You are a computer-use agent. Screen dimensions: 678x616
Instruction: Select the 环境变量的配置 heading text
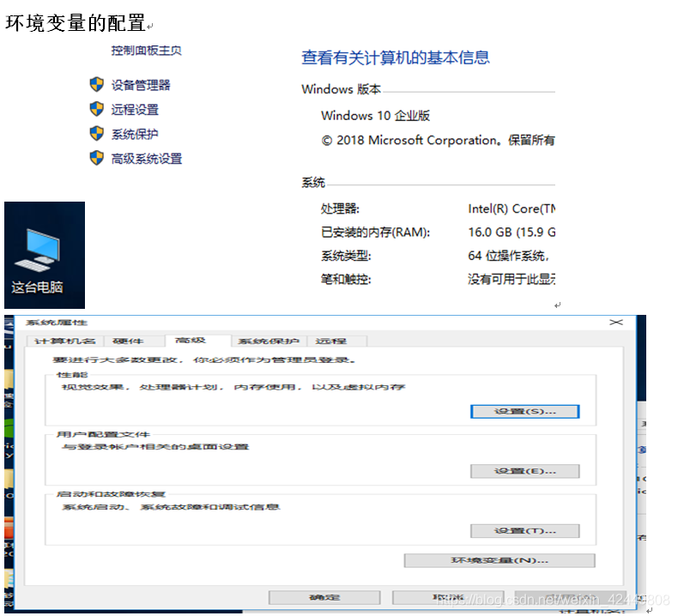pos(76,23)
